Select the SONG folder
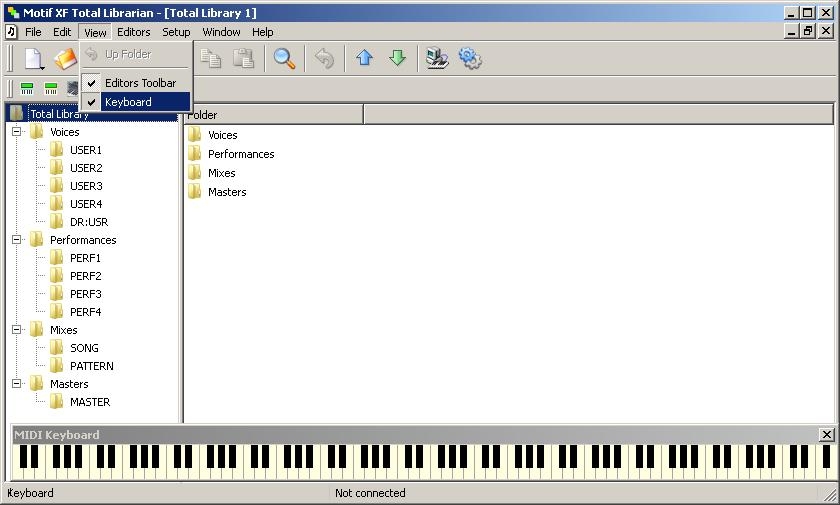This screenshot has width=840, height=505. 84,348
